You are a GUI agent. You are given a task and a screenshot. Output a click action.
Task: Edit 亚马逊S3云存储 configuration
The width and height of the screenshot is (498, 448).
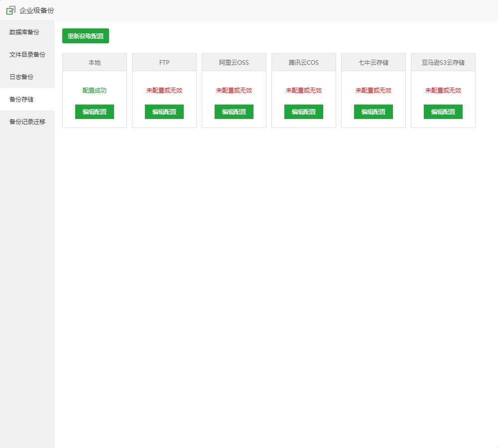(443, 112)
